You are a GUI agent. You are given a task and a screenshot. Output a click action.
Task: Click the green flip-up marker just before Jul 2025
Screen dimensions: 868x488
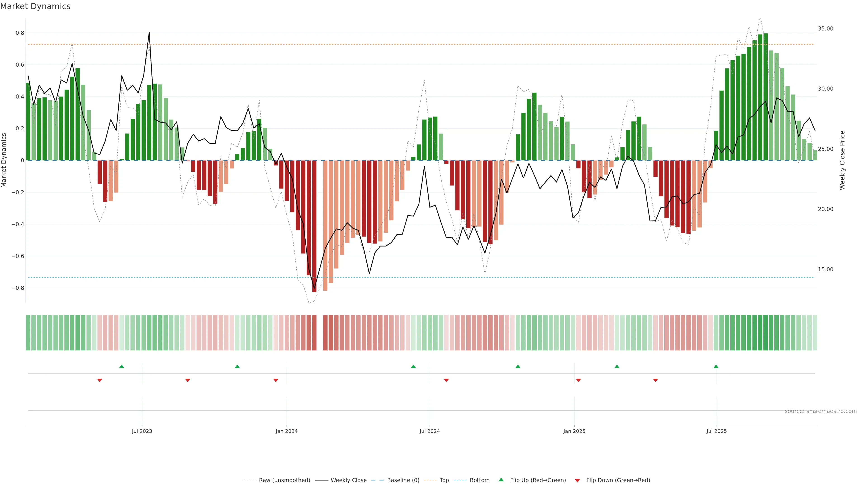(x=716, y=366)
